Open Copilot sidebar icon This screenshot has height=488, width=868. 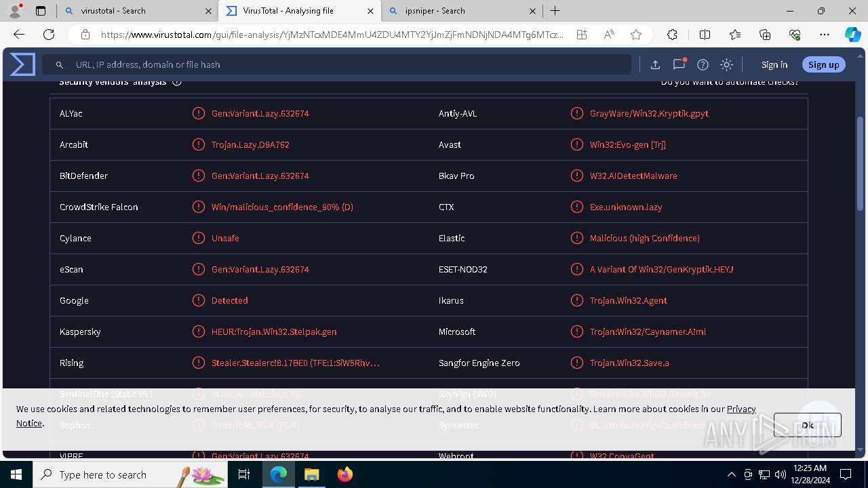852,35
